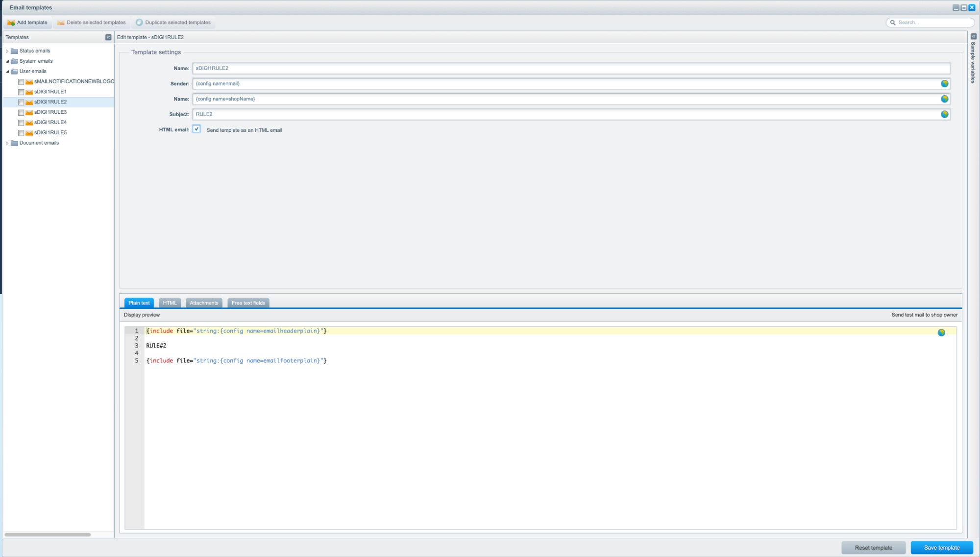Open translation globe for sender Name field
Screen dimensions: 980x557
tap(944, 99)
